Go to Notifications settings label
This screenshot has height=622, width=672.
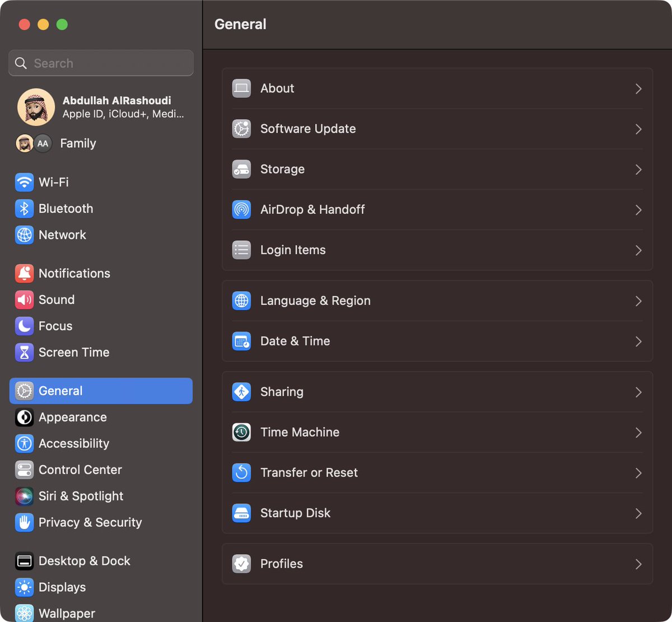(x=74, y=273)
